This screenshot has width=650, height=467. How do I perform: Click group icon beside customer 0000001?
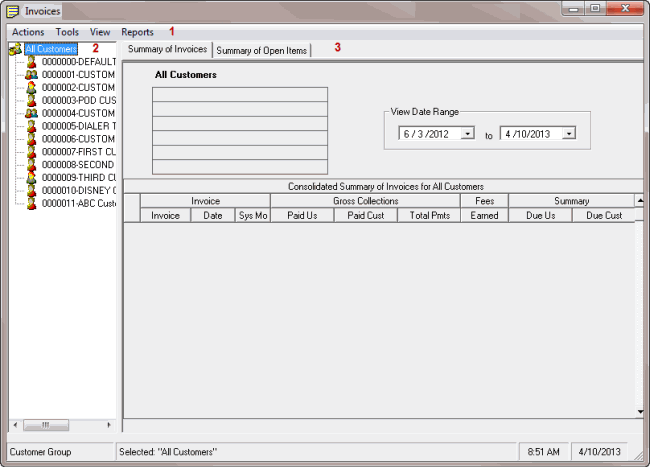tap(32, 74)
